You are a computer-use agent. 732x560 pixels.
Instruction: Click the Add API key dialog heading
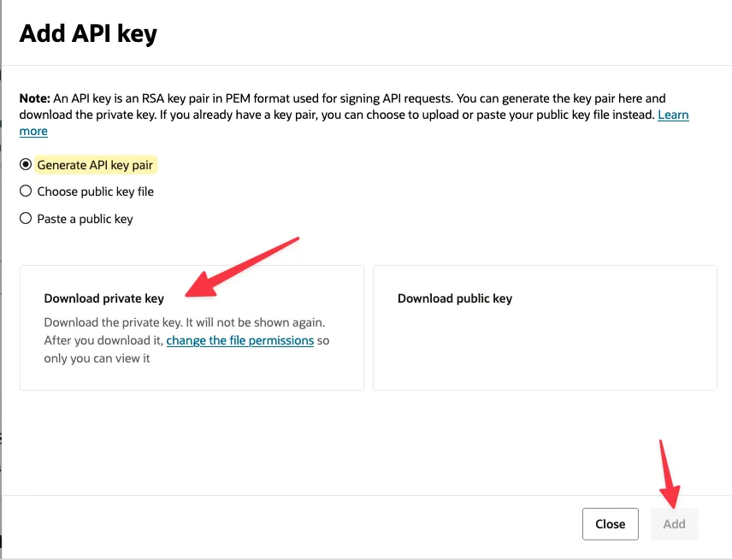pos(87,33)
